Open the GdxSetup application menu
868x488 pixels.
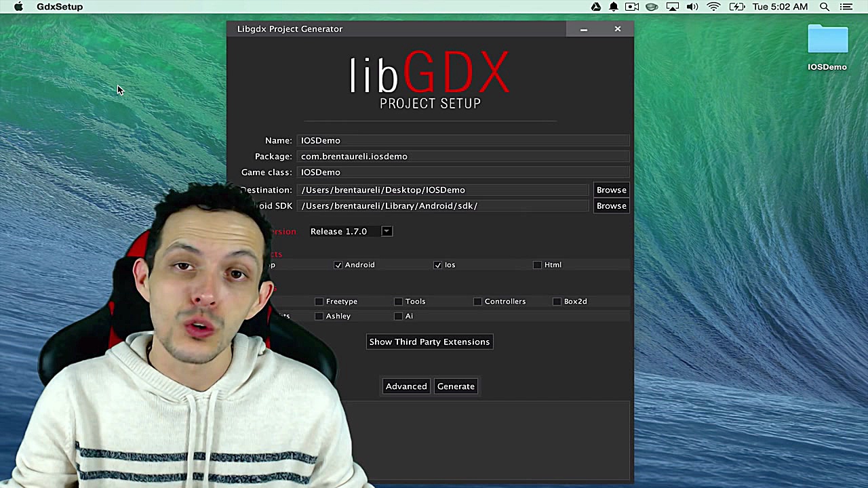click(x=60, y=7)
